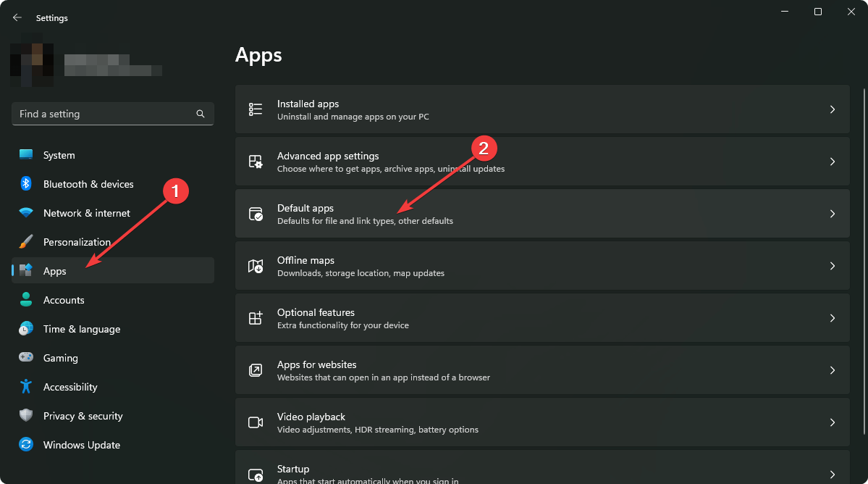
Task: Click 'Downloads, storage location, map updates' text
Action: [x=361, y=273]
